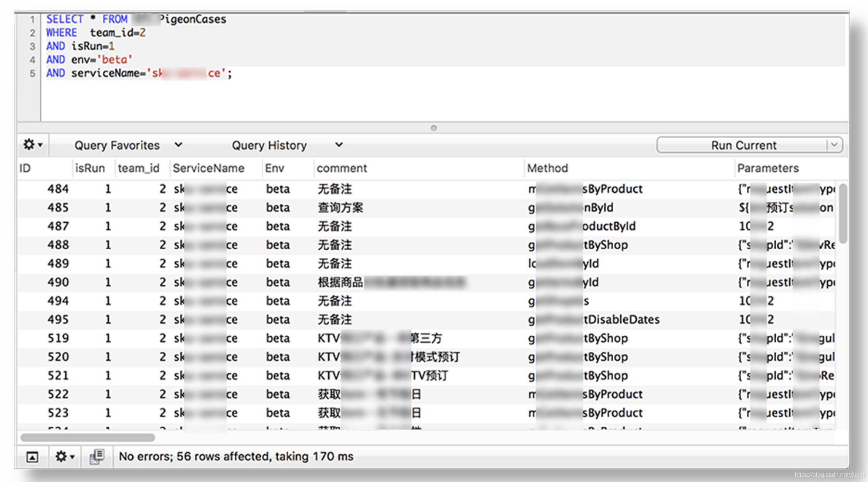Select the row with ID 487
The image size is (868, 482).
tap(426, 226)
